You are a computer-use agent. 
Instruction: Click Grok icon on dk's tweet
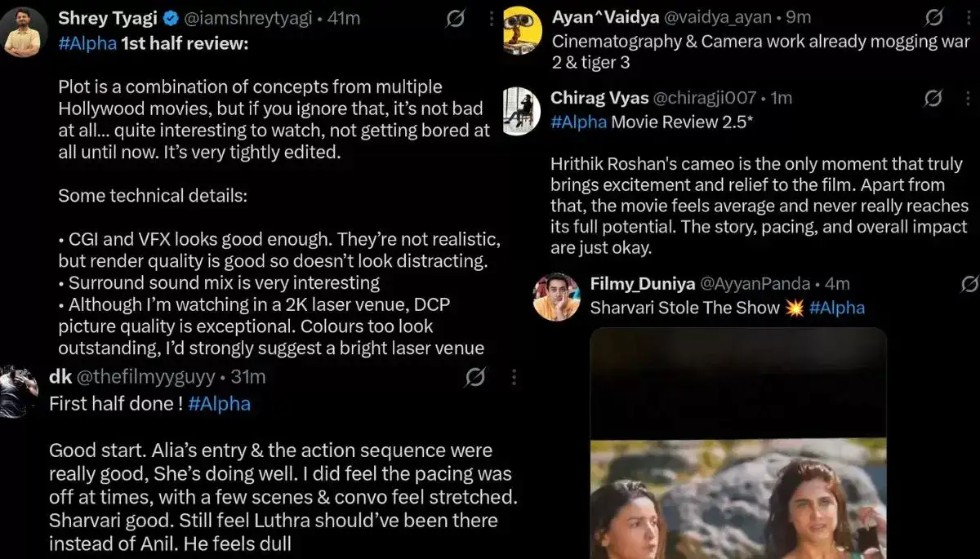click(x=475, y=377)
